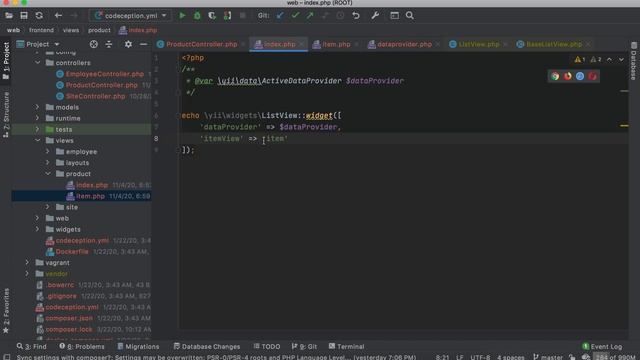Image resolution: width=640 pixels, height=360 pixels.
Task: Commit changes with the green checkmark
Action: point(295,16)
